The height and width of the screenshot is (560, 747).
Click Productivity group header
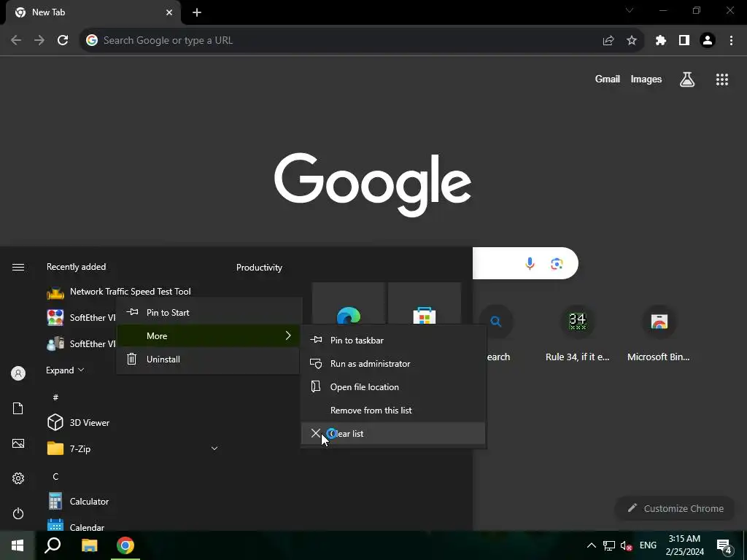(x=259, y=268)
